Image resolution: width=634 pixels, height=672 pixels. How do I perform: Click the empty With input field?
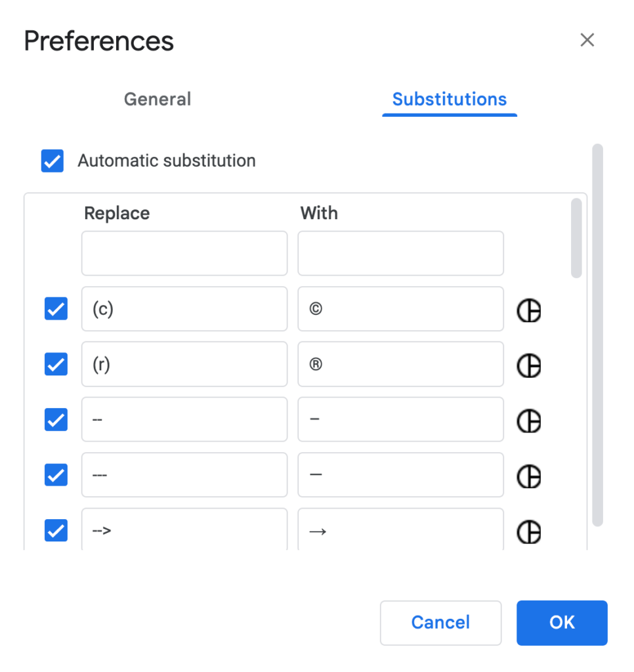(400, 253)
